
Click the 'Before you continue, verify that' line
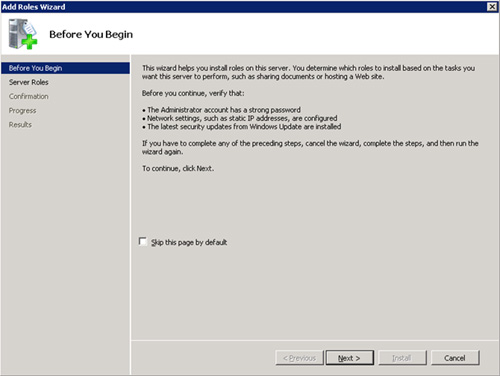pyautogui.click(x=193, y=93)
